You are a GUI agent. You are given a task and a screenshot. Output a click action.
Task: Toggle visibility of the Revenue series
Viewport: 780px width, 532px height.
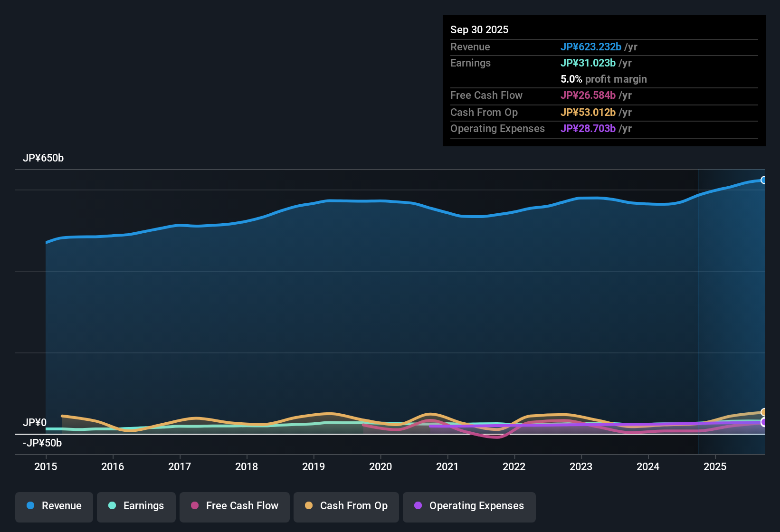[x=54, y=506]
